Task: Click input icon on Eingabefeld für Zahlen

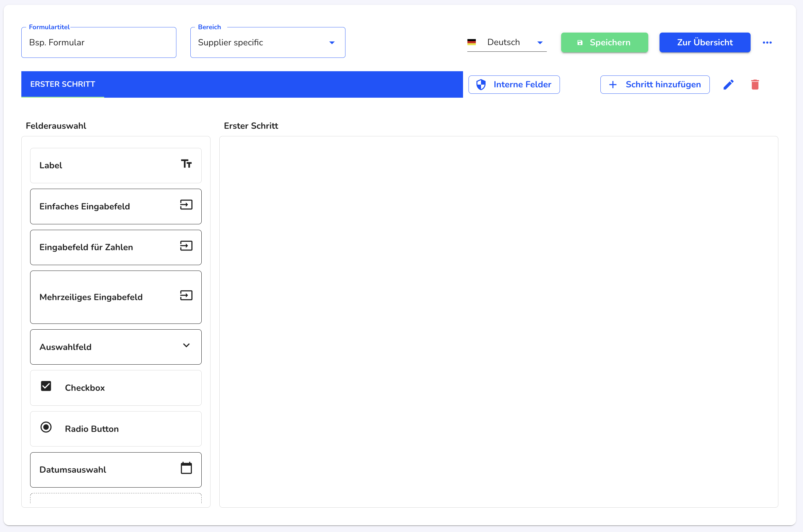Action: coord(186,246)
